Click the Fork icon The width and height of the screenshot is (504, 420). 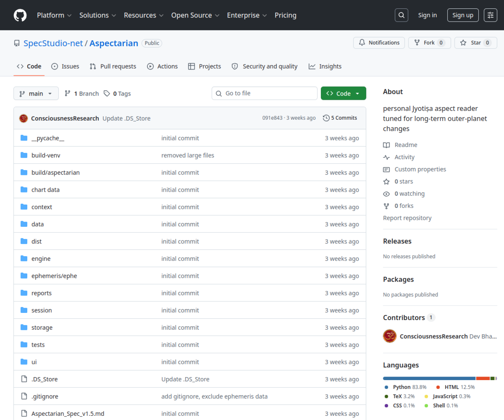(417, 43)
